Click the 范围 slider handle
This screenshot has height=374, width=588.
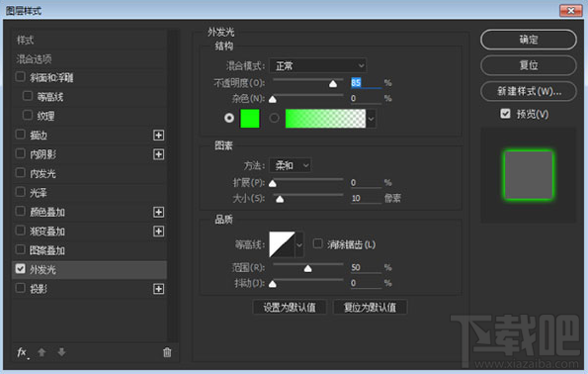pos(308,268)
